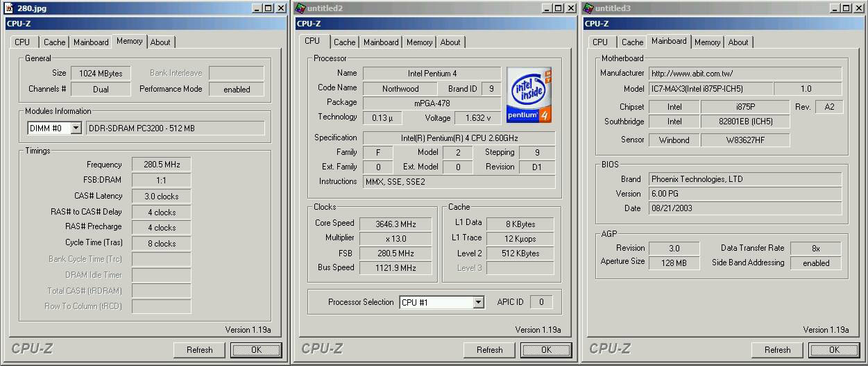Click the motherboard Manufacturer URL field
Image resolution: width=868 pixels, height=366 pixels.
[x=744, y=74]
